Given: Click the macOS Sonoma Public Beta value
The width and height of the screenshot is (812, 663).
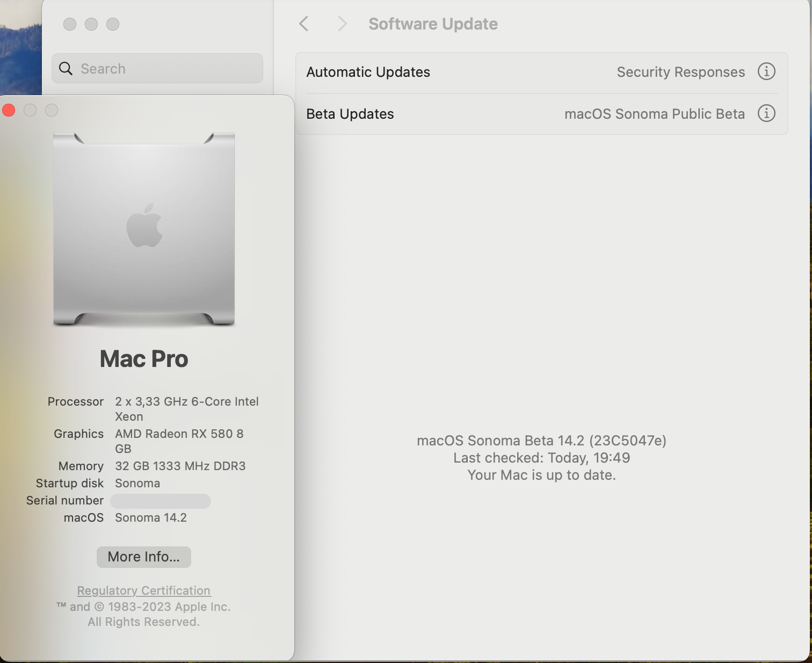Looking at the screenshot, I should 655,114.
